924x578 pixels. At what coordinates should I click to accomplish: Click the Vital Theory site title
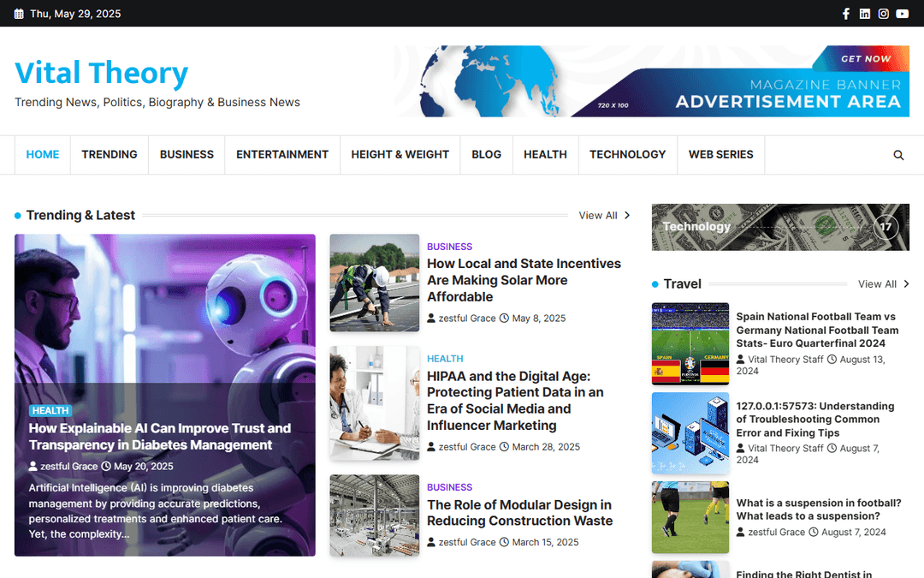[x=101, y=73]
